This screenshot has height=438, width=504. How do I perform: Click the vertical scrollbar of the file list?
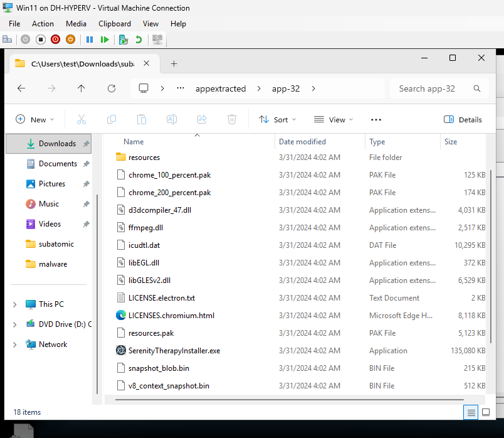(x=490, y=257)
